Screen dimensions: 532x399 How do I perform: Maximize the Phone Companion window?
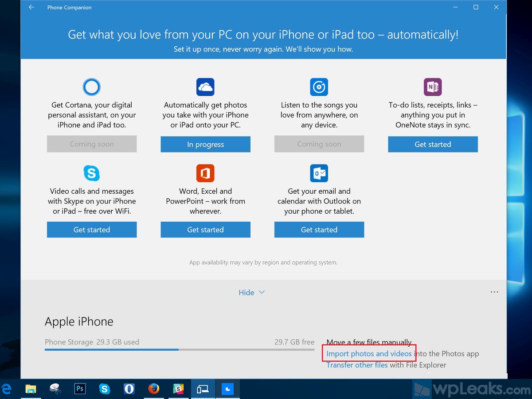[476, 7]
